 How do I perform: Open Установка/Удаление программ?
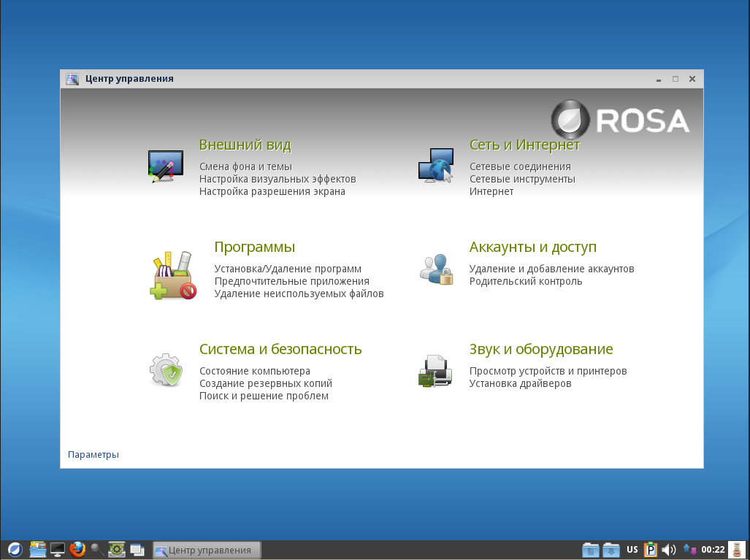click(x=288, y=269)
